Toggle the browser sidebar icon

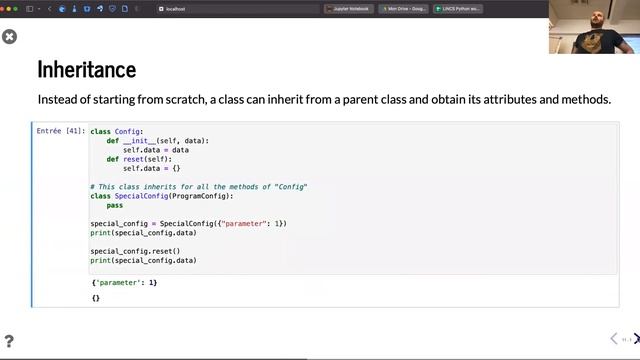[x=29, y=9]
